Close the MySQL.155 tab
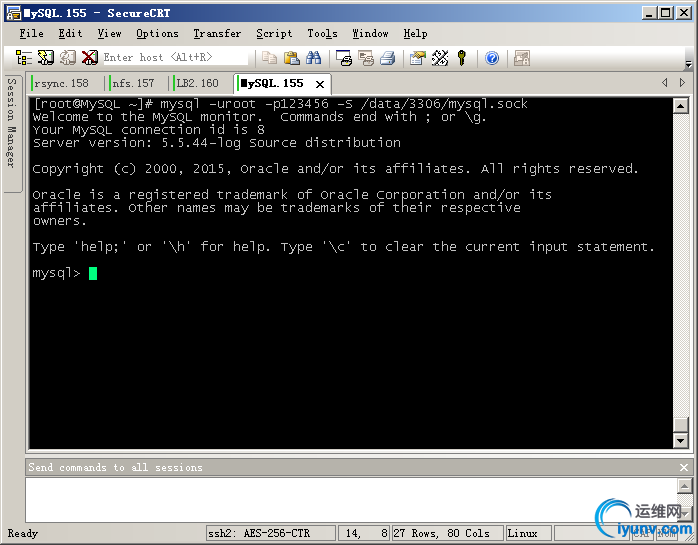Screen dimensions: 698x545 click(320, 84)
